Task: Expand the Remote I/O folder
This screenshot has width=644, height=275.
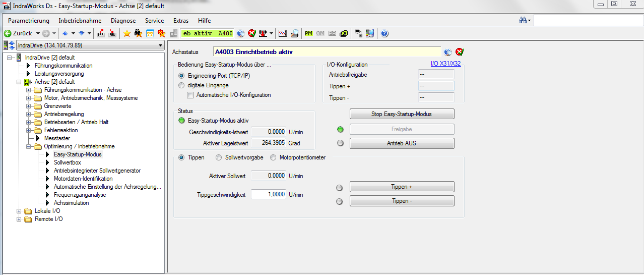Action: 19,219
